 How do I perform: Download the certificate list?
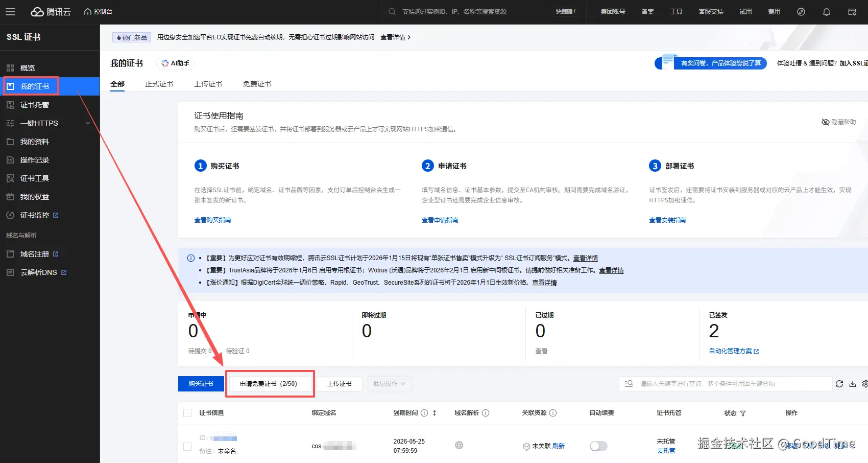point(853,384)
